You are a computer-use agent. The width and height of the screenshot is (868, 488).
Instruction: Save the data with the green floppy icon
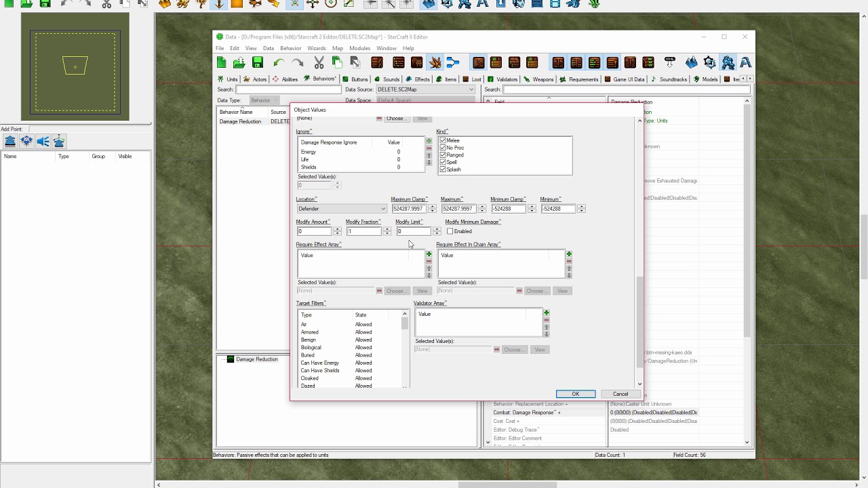point(258,62)
